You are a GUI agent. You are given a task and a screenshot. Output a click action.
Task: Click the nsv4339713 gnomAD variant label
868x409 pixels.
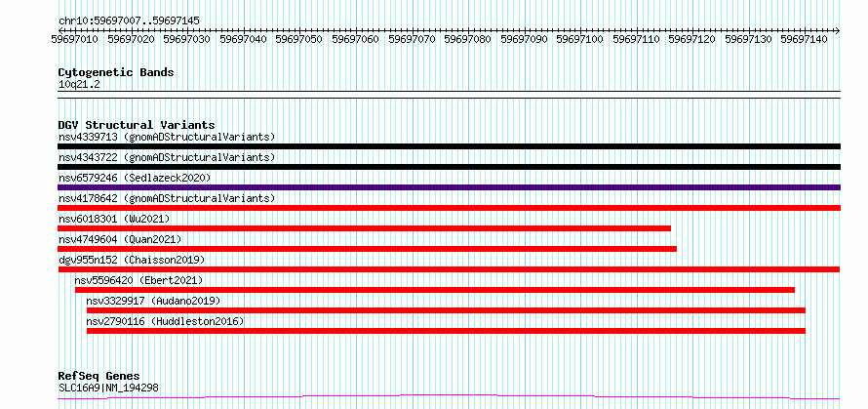coord(167,137)
